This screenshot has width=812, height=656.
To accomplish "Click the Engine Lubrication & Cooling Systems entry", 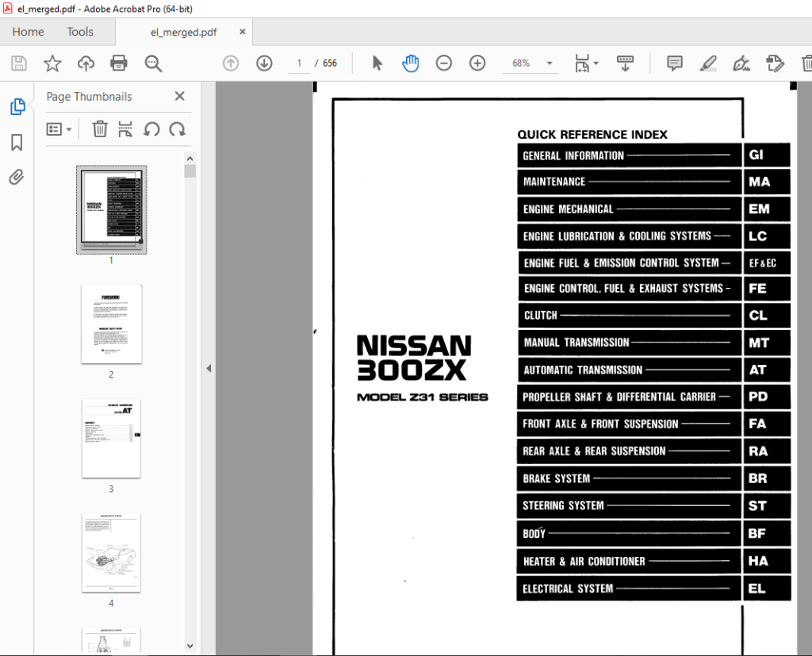I will pos(653,236).
